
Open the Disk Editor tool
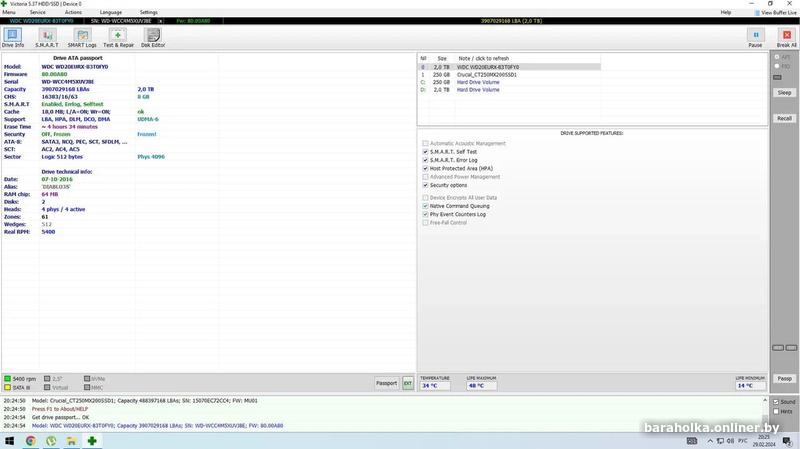point(153,38)
